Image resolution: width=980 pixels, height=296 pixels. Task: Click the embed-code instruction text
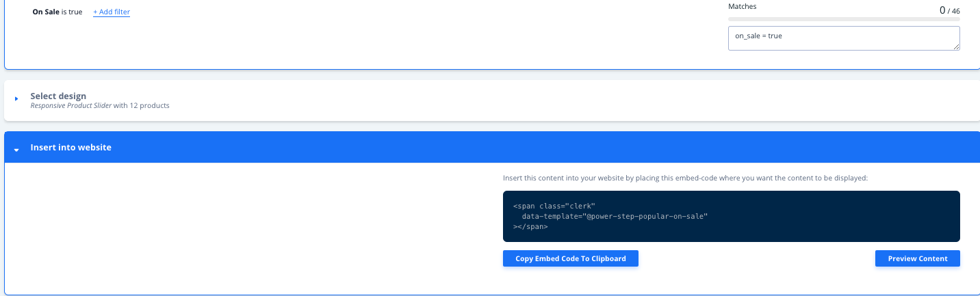tap(684, 178)
